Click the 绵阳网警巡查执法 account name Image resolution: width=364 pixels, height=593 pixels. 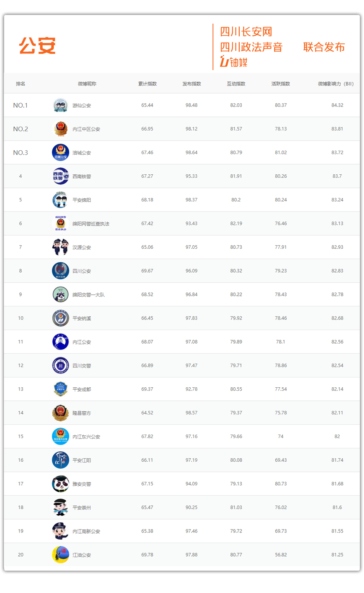91,224
